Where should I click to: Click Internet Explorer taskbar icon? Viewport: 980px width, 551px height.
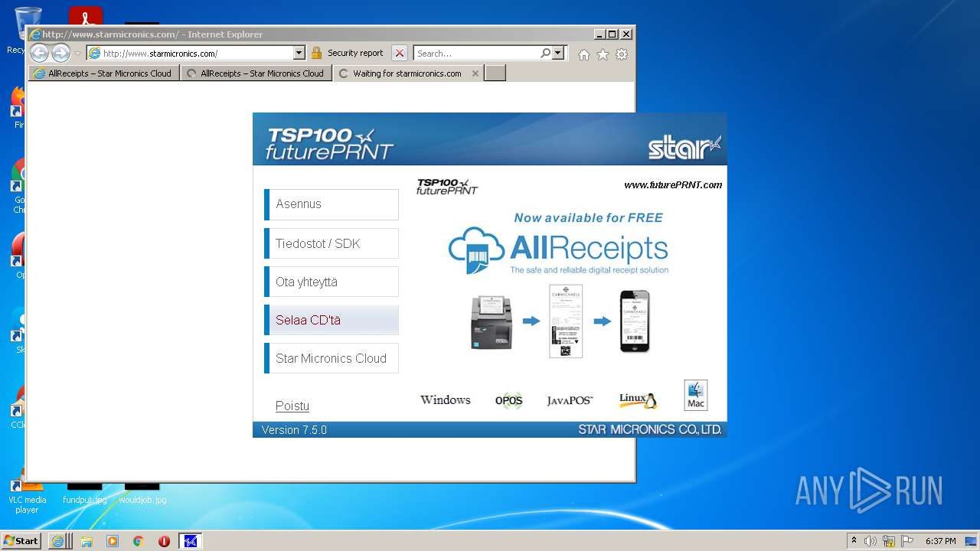point(57,541)
